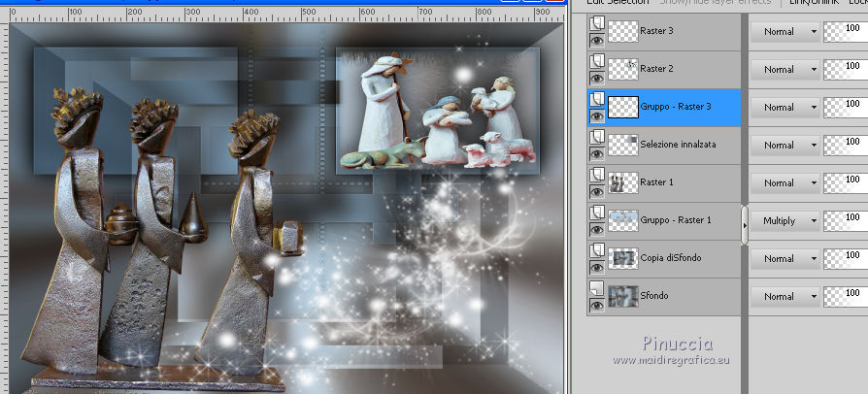Select the Sfondo layer name
Image resolution: width=868 pixels, height=394 pixels.
click(x=653, y=295)
